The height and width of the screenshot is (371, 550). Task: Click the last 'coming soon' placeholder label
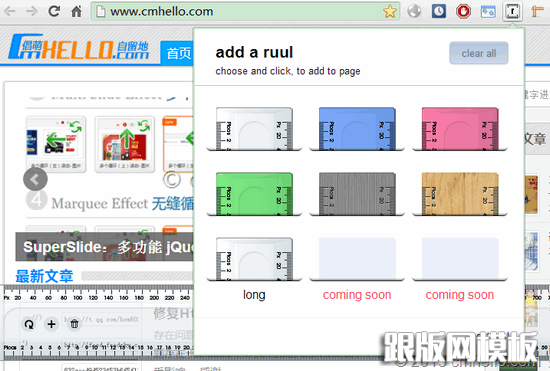click(x=460, y=295)
